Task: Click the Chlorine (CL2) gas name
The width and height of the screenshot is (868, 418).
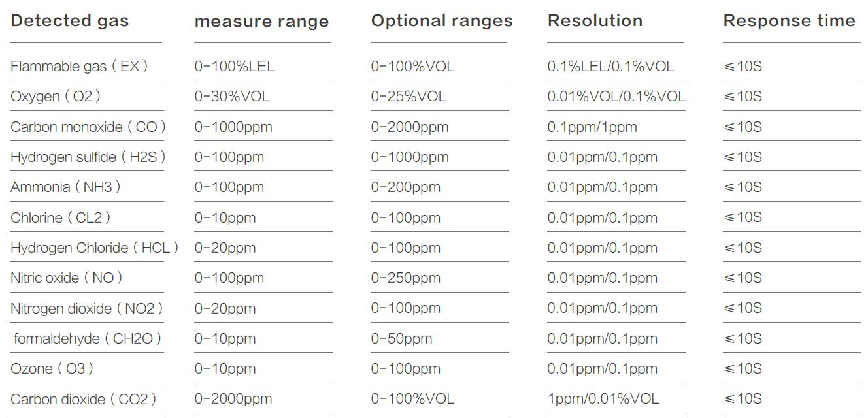Action: pyautogui.click(x=60, y=217)
